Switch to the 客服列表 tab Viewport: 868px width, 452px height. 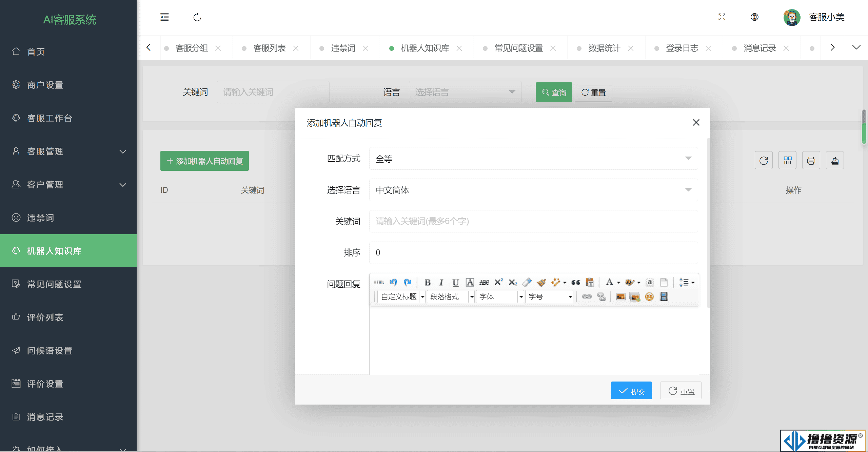click(270, 48)
